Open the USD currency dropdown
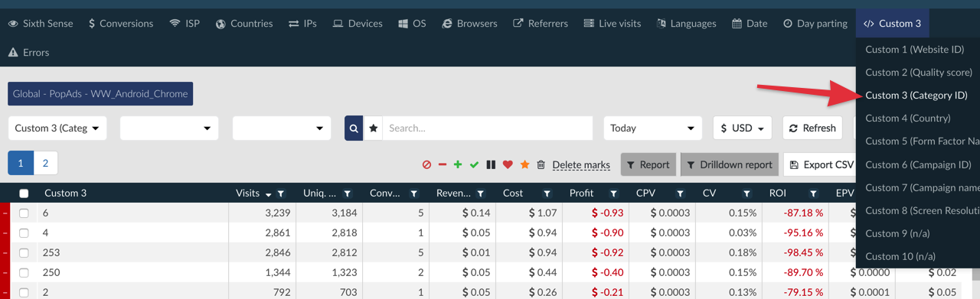Viewport: 980px width, 299px height. click(x=742, y=128)
